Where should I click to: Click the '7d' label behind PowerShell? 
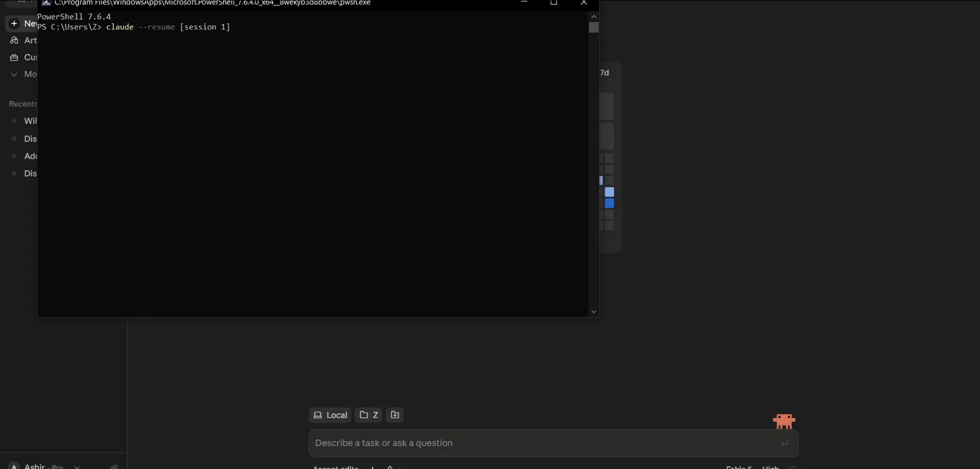(605, 73)
